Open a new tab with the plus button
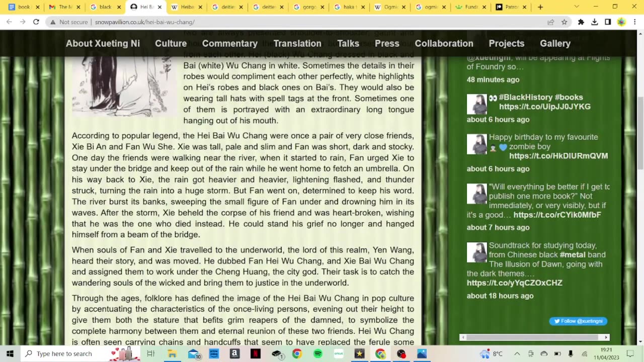Screen dimensions: 644x362 (540, 7)
